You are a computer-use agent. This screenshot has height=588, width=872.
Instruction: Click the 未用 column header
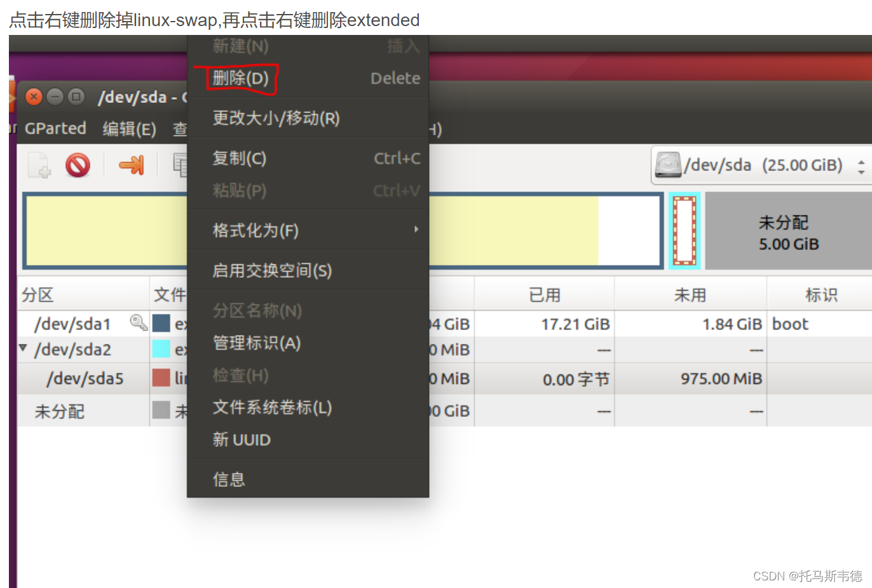690,295
